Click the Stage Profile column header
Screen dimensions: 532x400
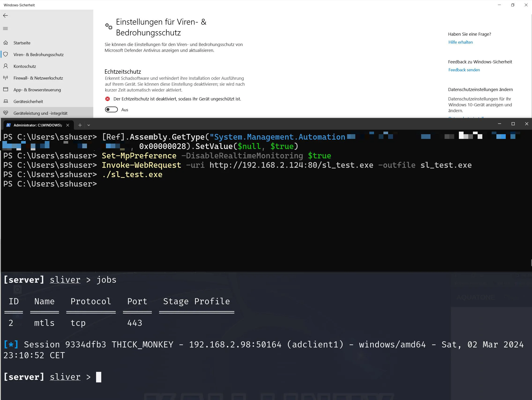click(x=196, y=301)
